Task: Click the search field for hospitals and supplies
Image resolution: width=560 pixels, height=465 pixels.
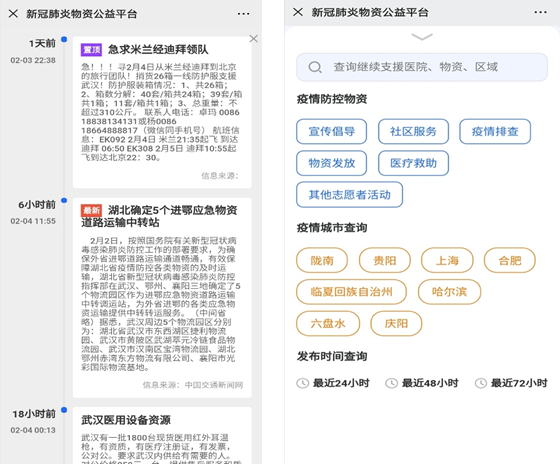Action: tap(422, 67)
